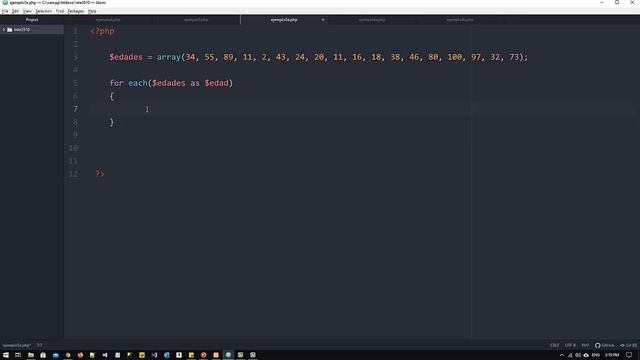
Task: Open the Windows notification center
Action: [x=629, y=355]
